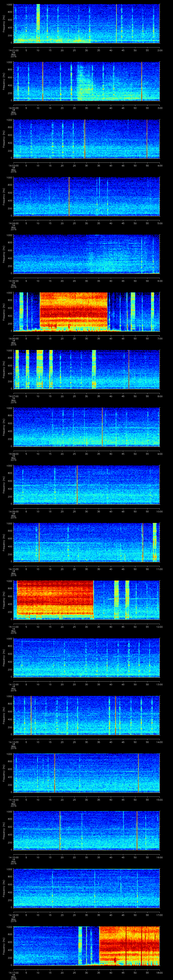Open the 14:16 spectrogram panel
The width and height of the screenshot is (173, 980).
86,888
